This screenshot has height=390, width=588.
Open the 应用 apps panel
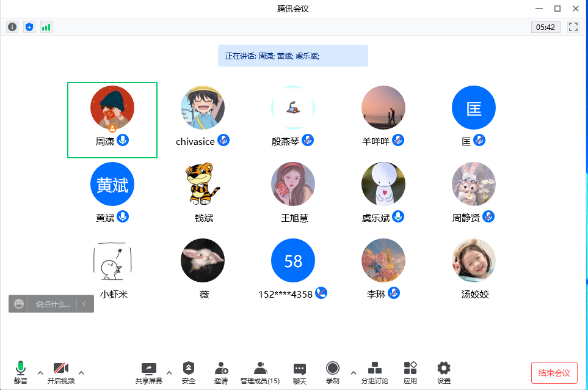pos(410,372)
